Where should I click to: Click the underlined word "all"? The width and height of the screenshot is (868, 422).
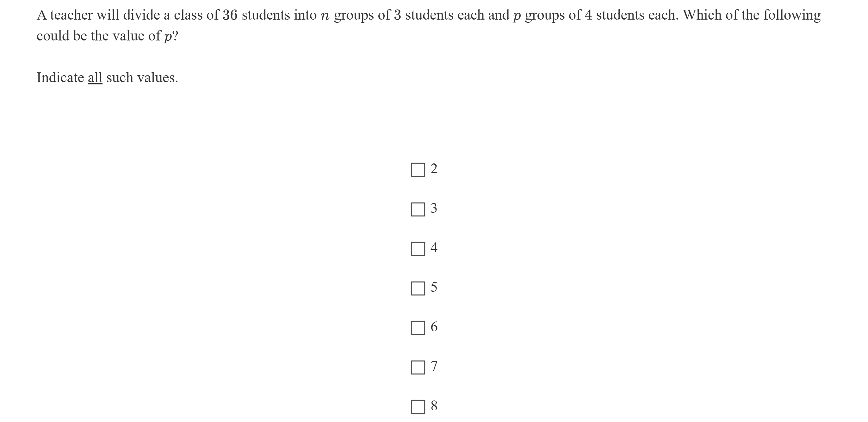click(95, 78)
